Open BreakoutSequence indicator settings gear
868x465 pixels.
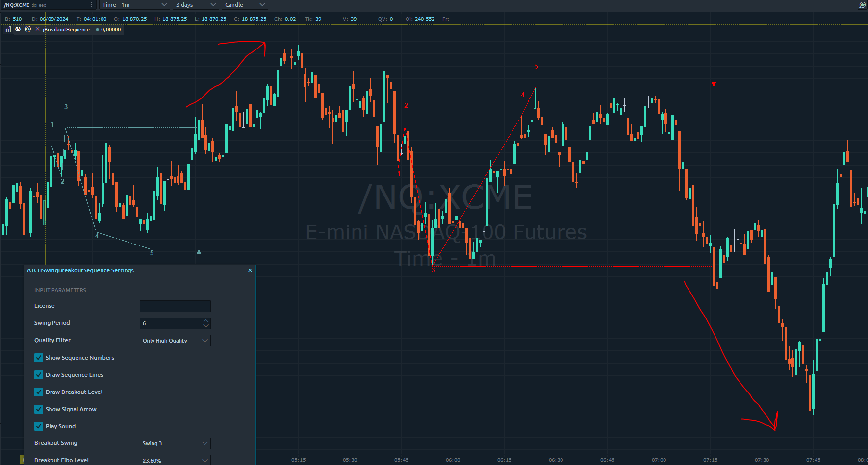[x=27, y=29]
